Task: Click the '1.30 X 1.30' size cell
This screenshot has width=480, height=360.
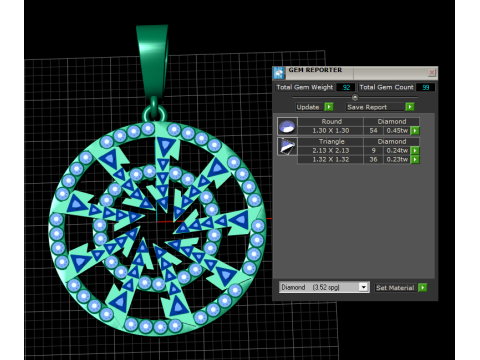Action: coord(331,131)
